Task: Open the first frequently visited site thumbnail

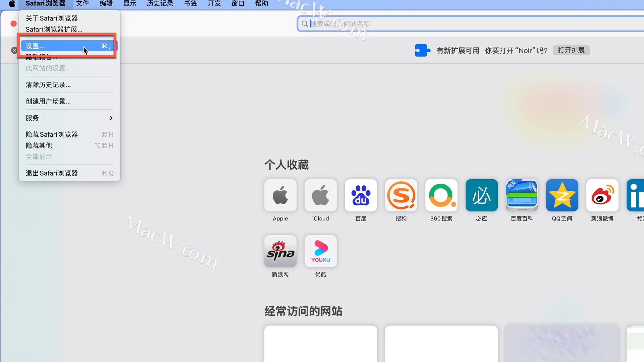Action: [x=321, y=344]
